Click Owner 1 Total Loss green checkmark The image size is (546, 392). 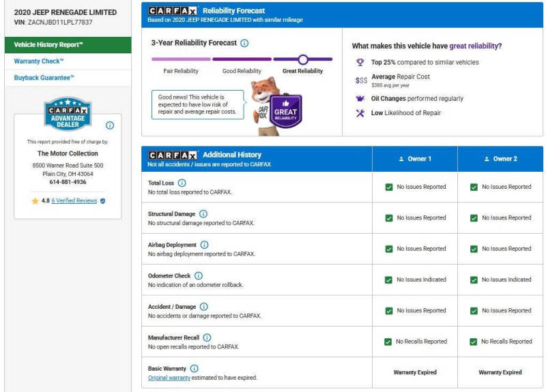tap(388, 187)
